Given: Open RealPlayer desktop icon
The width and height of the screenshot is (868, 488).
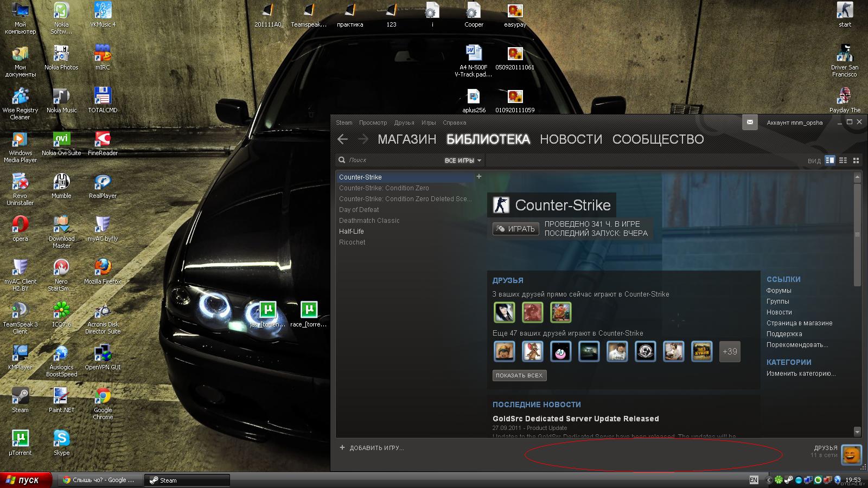Looking at the screenshot, I should (x=103, y=185).
